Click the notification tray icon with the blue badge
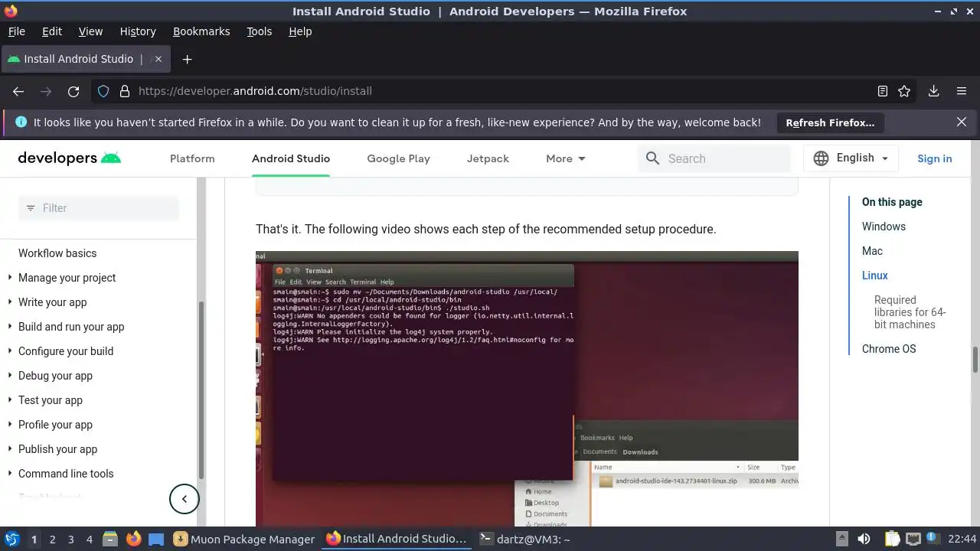 pyautogui.click(x=933, y=539)
